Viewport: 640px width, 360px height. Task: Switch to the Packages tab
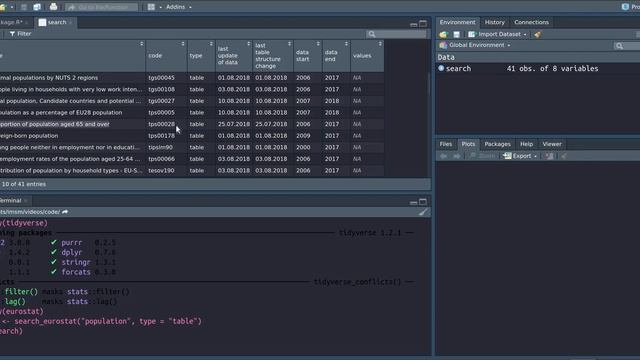tap(497, 144)
